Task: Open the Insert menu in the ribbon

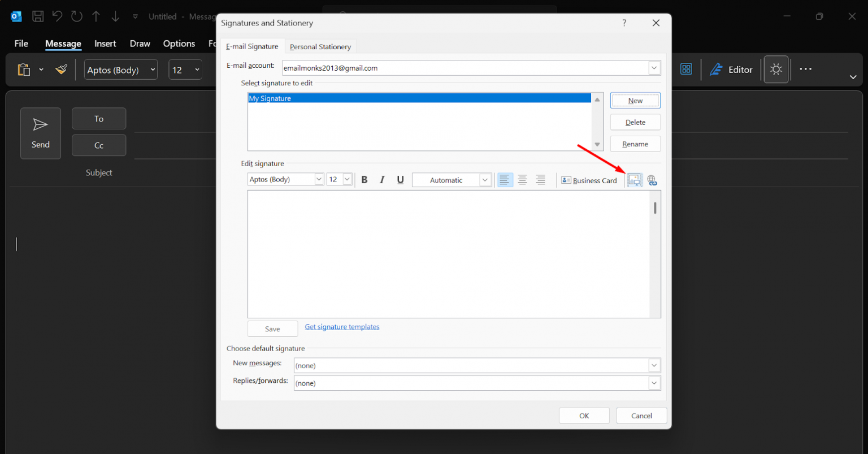Action: (105, 43)
